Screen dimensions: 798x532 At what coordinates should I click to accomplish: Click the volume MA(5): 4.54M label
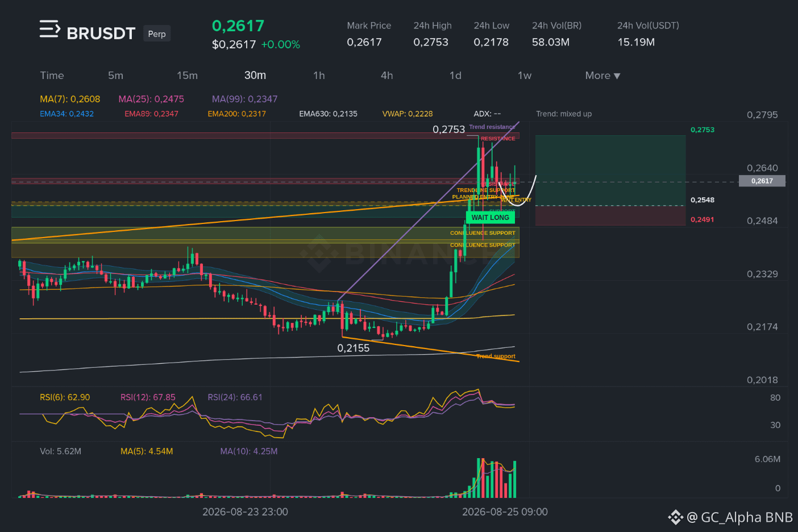point(147,451)
